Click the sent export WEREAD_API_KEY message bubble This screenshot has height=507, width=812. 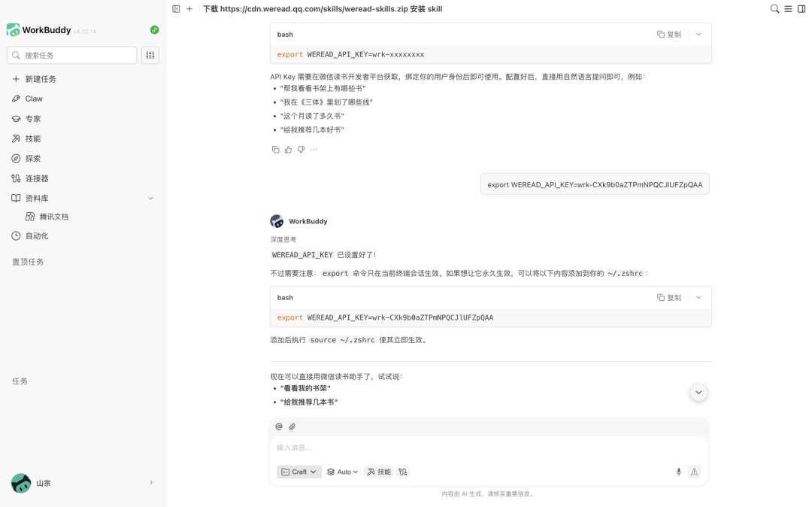(x=595, y=184)
